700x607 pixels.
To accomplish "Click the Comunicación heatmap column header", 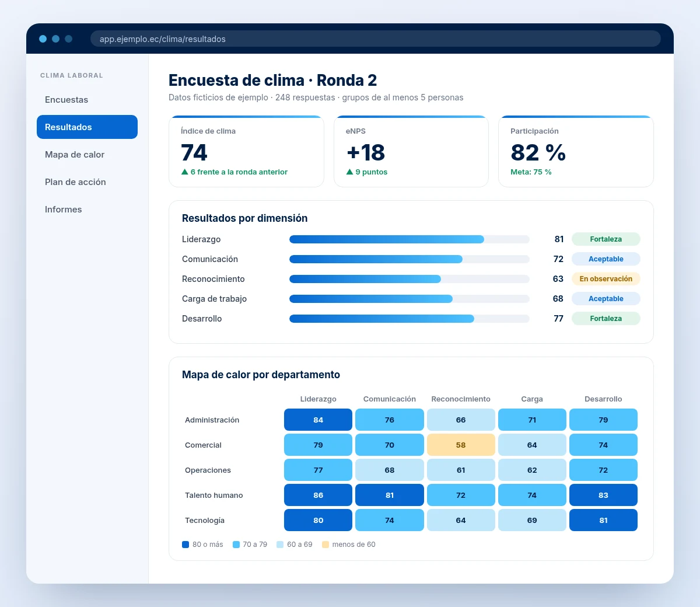I will click(390, 399).
